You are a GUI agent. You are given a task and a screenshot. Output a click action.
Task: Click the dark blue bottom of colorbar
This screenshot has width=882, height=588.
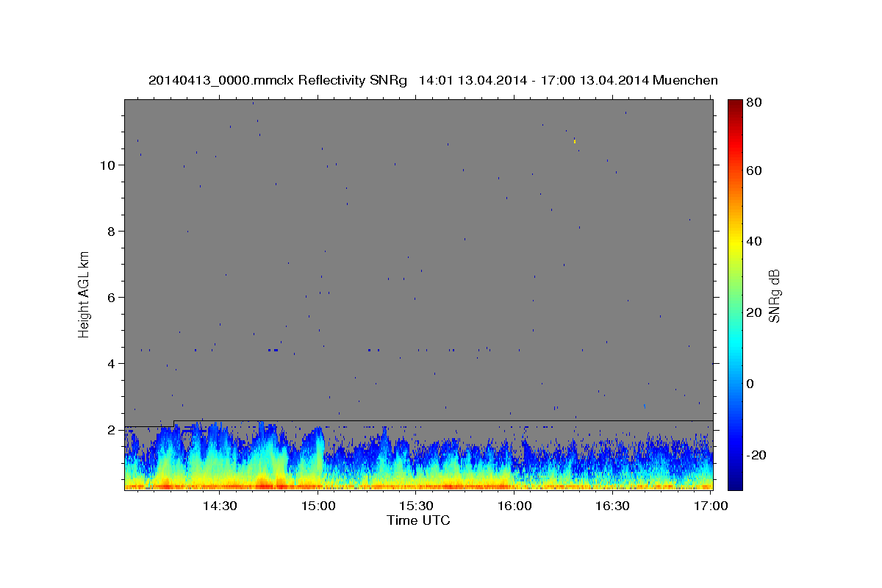click(x=734, y=484)
